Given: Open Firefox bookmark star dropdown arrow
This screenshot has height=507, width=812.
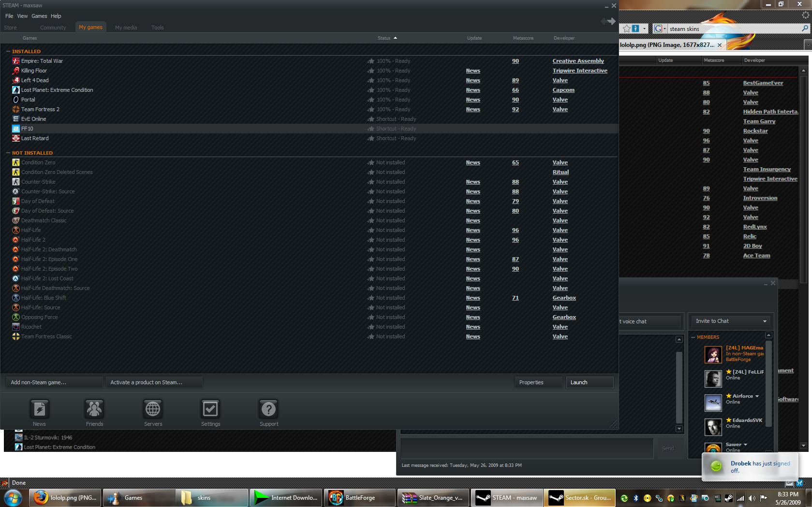Looking at the screenshot, I should 644,29.
